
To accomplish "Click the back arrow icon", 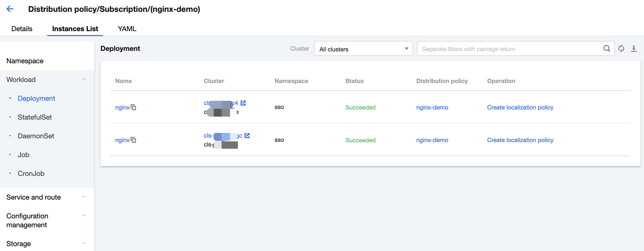I will point(10,9).
